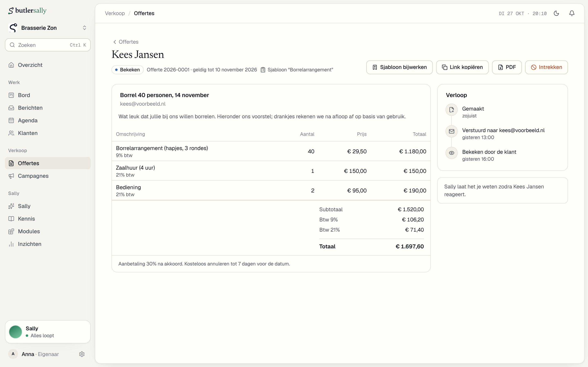Toggle dark mode with the moon icon
The height and width of the screenshot is (367, 588).
coord(556,13)
